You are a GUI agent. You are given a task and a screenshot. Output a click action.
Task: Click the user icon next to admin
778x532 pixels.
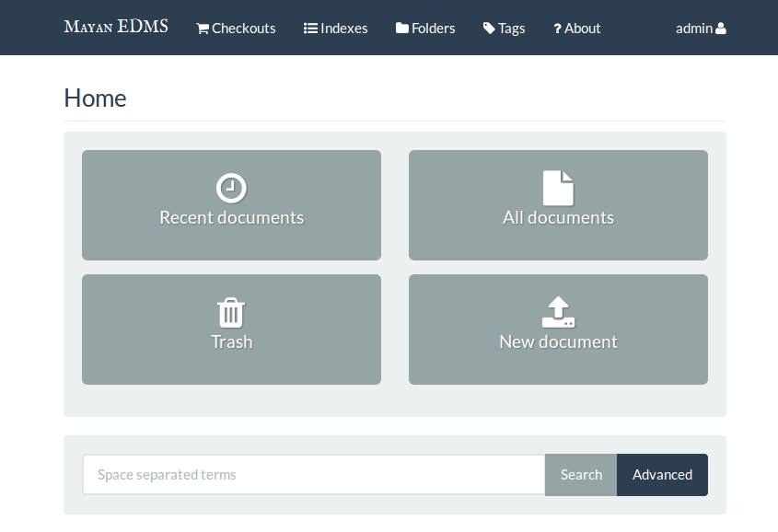point(721,29)
